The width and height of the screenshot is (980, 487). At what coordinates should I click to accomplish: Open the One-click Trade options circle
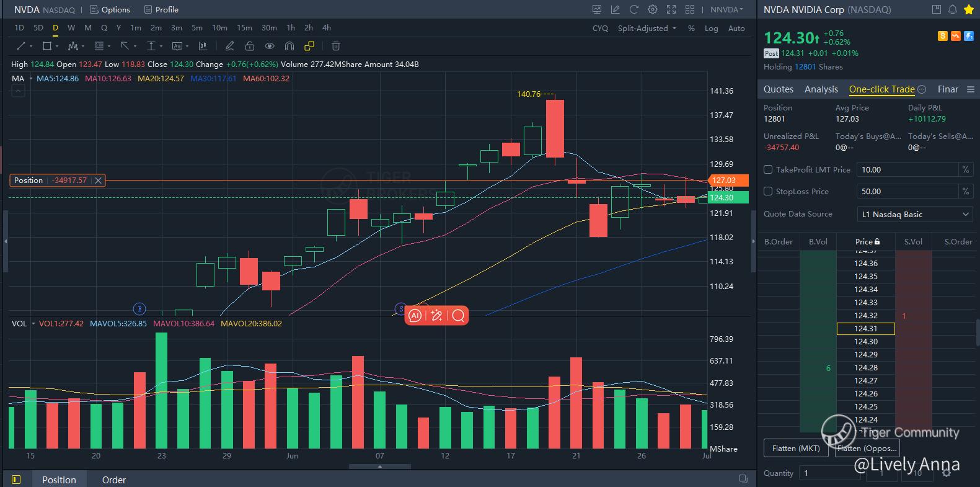click(x=922, y=89)
